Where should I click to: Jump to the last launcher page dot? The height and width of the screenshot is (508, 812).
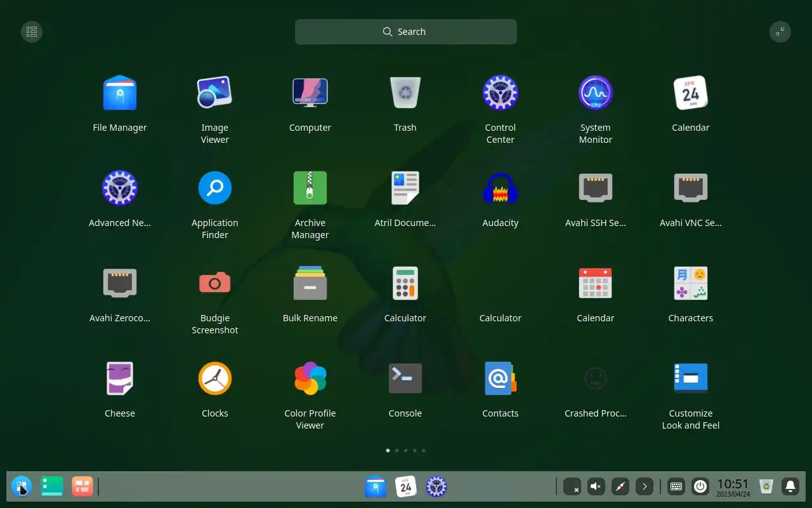pos(424,450)
